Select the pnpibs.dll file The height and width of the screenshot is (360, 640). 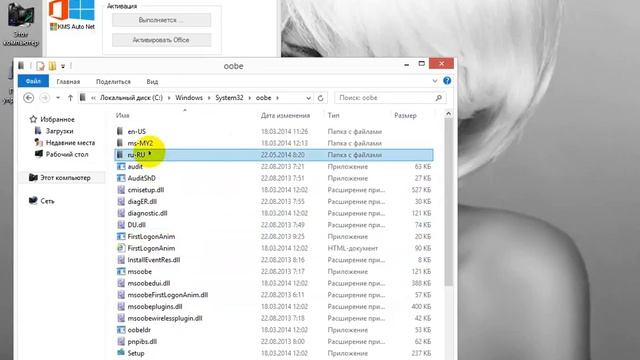(142, 341)
